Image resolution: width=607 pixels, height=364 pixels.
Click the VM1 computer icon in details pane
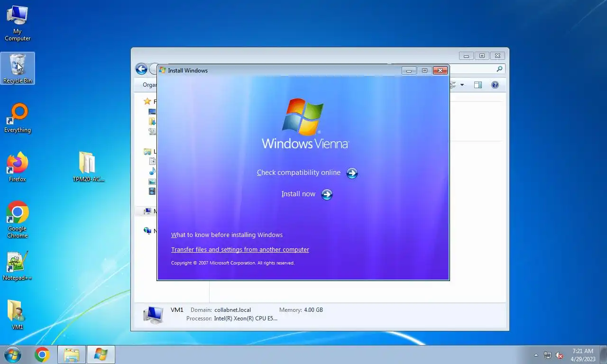[x=153, y=314]
